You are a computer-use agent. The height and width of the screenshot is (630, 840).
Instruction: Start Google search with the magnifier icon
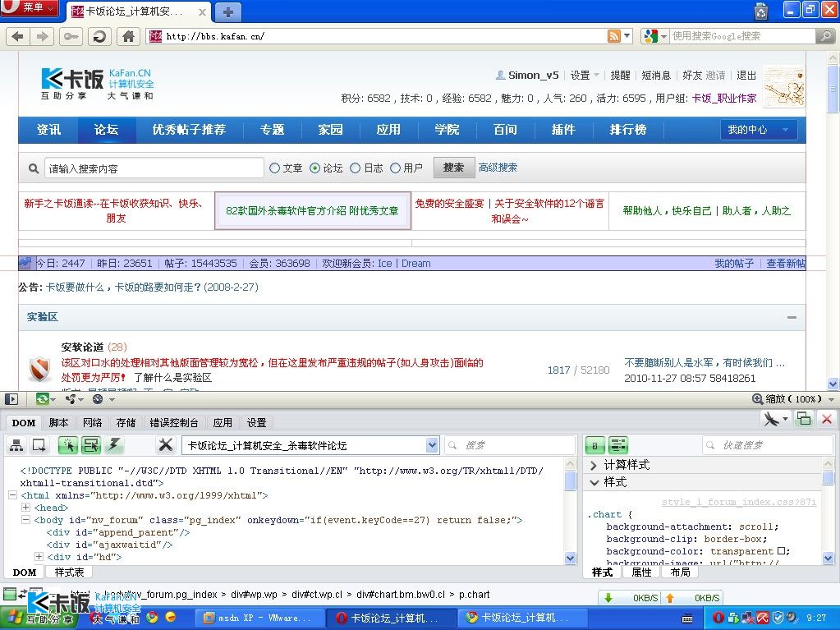coord(825,36)
